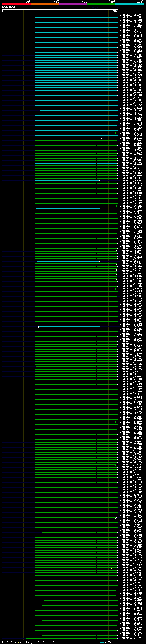Select the green ~80% legend bar
The image size is (146, 644).
[x=101, y=4]
